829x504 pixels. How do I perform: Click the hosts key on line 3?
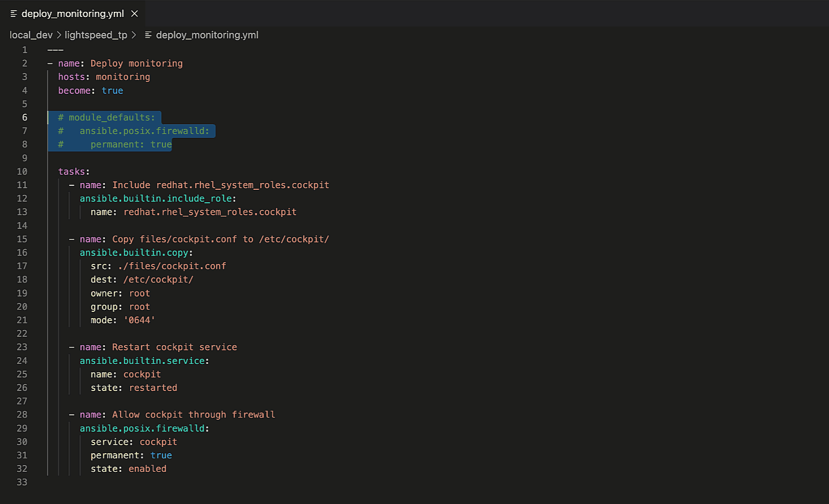(x=71, y=77)
